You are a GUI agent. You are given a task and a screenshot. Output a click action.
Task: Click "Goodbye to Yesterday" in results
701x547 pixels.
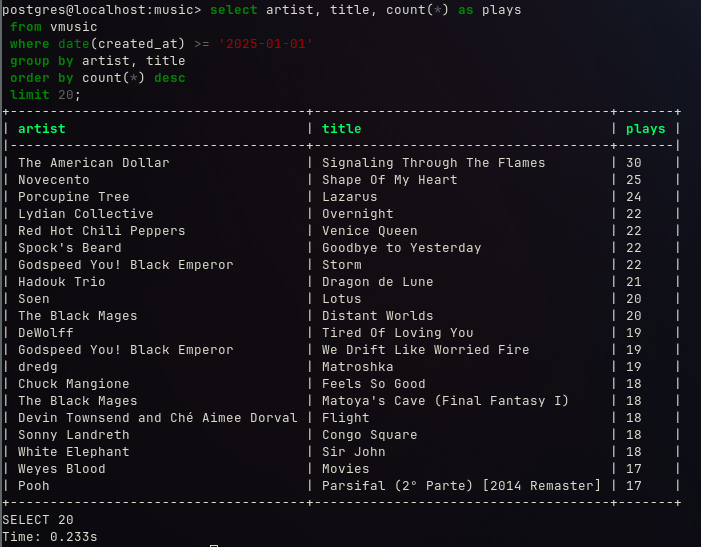click(x=401, y=248)
